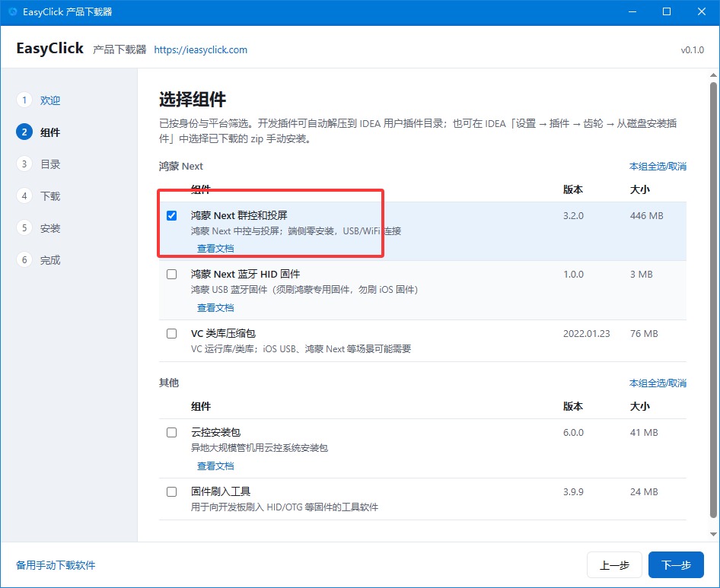Uncheck the 鸿蒙 Next 群控和投屏 checkbox
Viewport: 720px width, 588px height.
pos(171,216)
